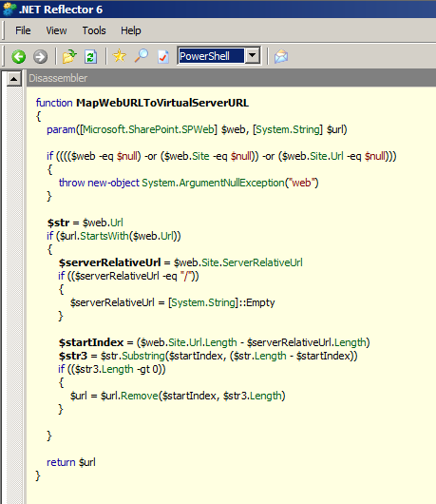The image size is (436, 504).
Task: Open Search with the magnifying glass icon
Action: click(142, 56)
